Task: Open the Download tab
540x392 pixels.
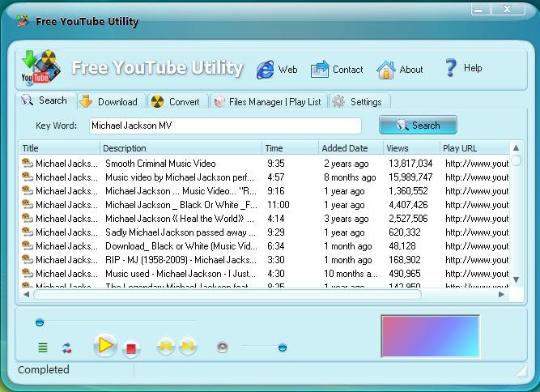Action: tap(111, 102)
